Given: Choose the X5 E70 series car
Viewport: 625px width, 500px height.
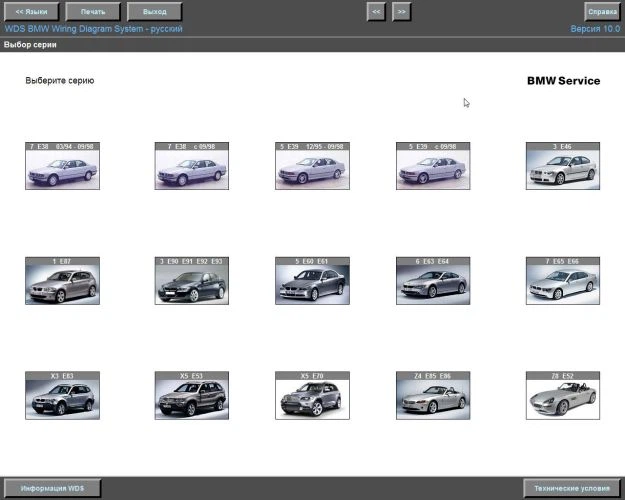Looking at the screenshot, I should [x=312, y=399].
